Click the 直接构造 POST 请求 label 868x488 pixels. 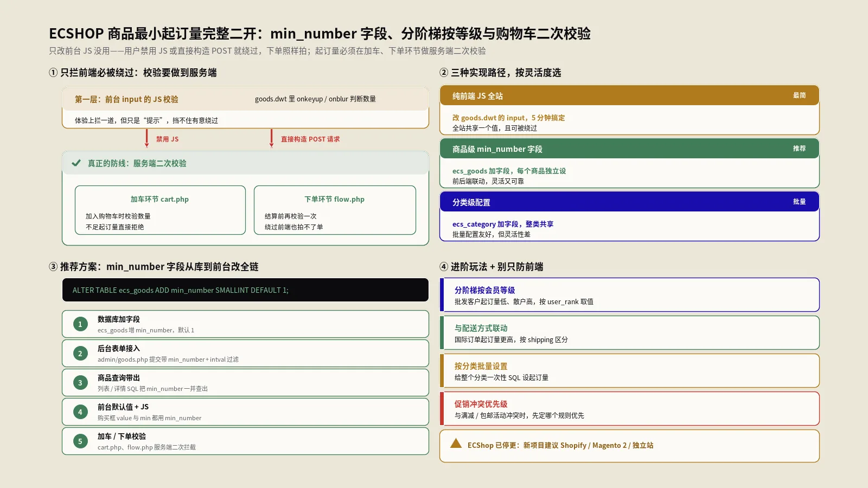[x=310, y=139]
